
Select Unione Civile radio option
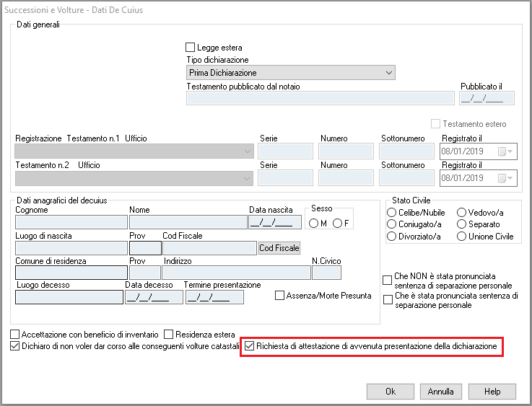462,237
